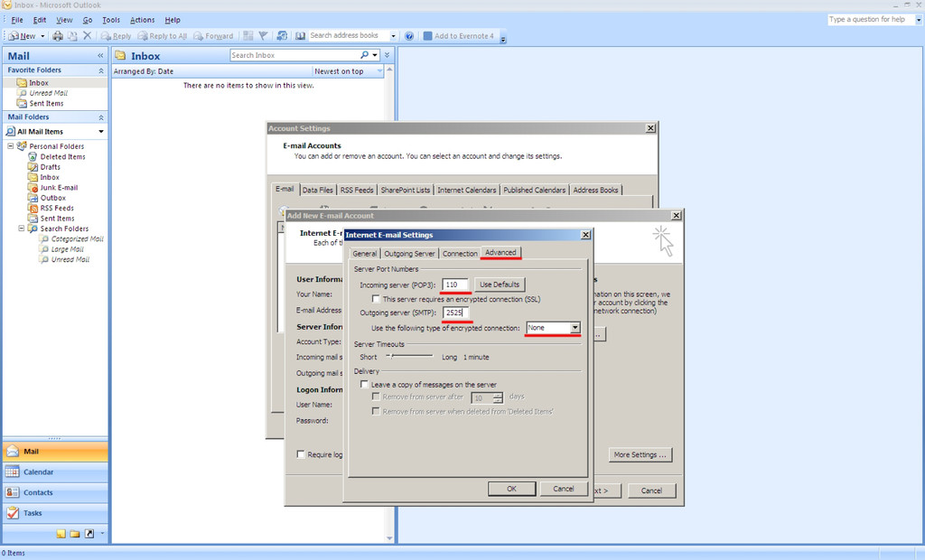This screenshot has width=925, height=560.
Task: Click the blue Help question mark icon
Action: coord(409,36)
